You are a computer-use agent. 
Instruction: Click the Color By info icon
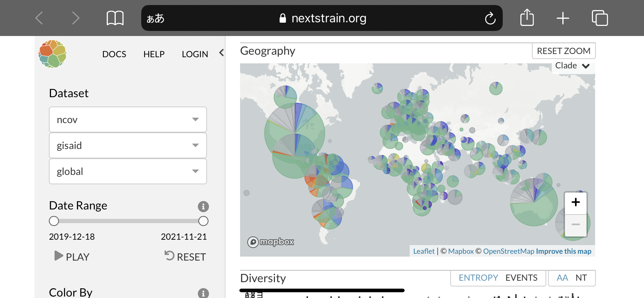click(x=203, y=293)
